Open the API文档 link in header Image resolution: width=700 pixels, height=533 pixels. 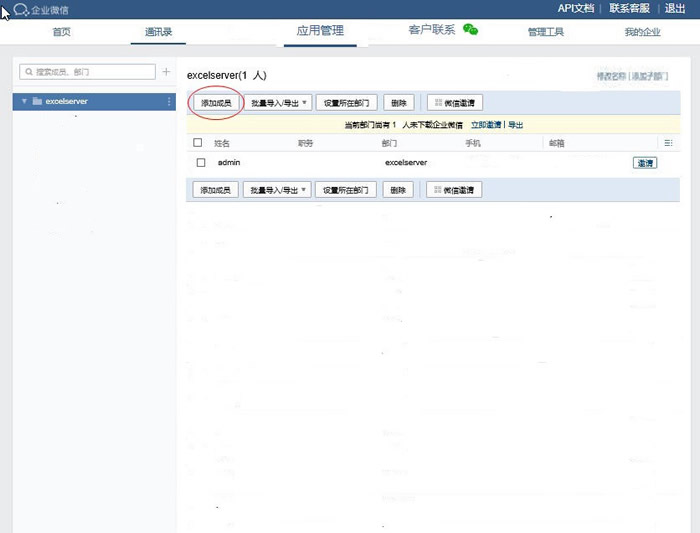tap(575, 8)
